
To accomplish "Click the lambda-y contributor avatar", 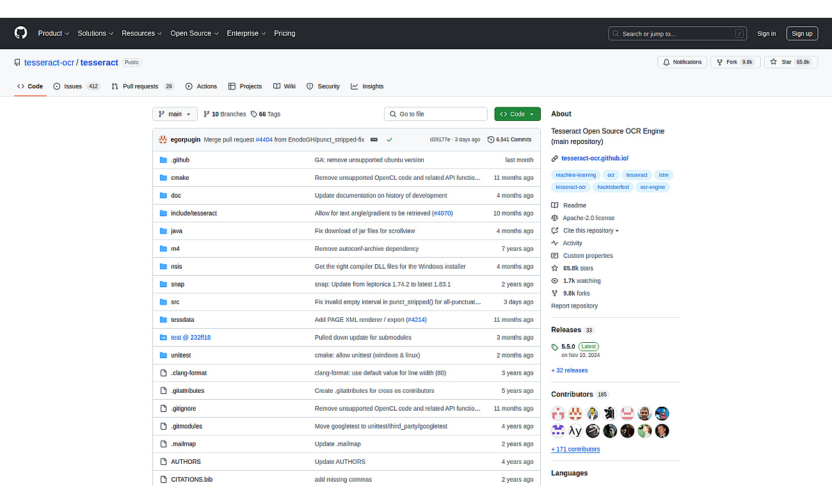I will tap(576, 431).
